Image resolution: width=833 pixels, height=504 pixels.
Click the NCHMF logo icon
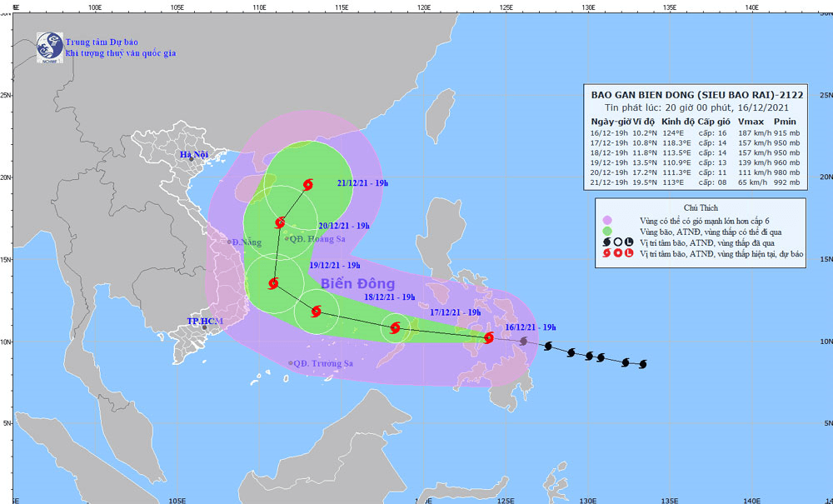pyautogui.click(x=50, y=47)
